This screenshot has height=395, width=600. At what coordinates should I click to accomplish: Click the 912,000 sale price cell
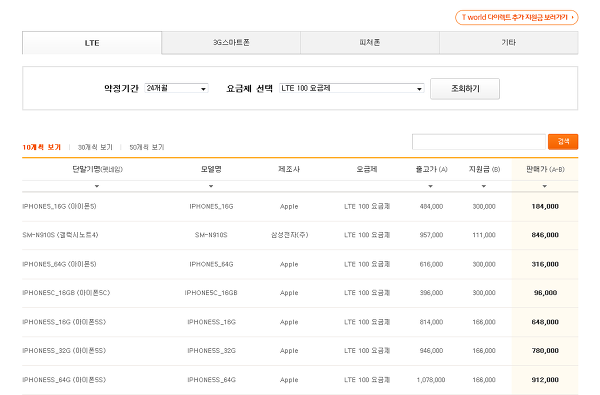coord(545,380)
